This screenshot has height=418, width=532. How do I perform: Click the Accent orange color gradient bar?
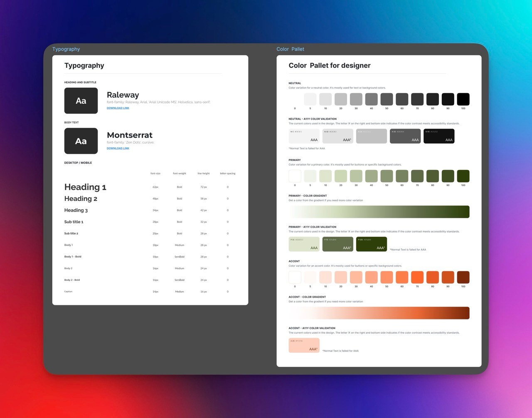click(x=379, y=313)
